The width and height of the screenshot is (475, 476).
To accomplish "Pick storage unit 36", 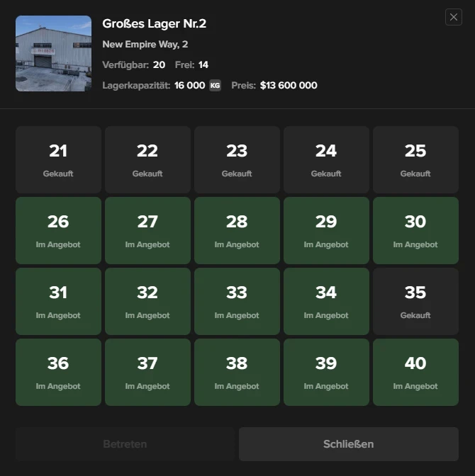I will [58, 373].
